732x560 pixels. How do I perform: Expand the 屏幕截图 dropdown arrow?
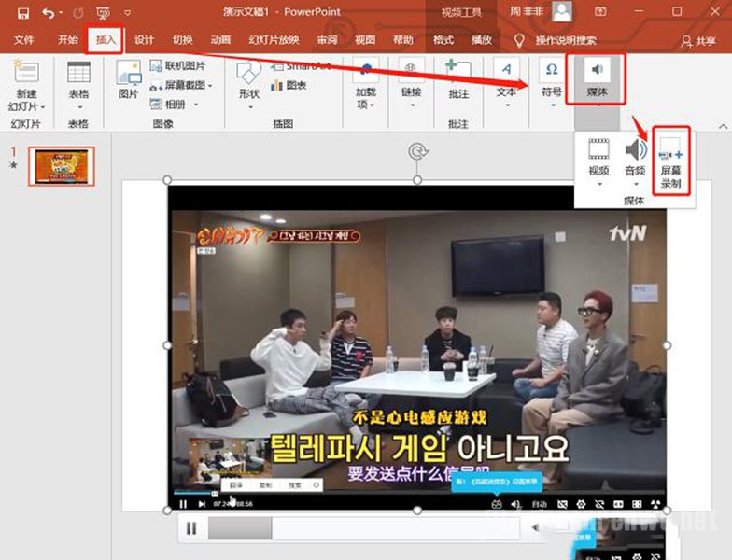pos(209,86)
